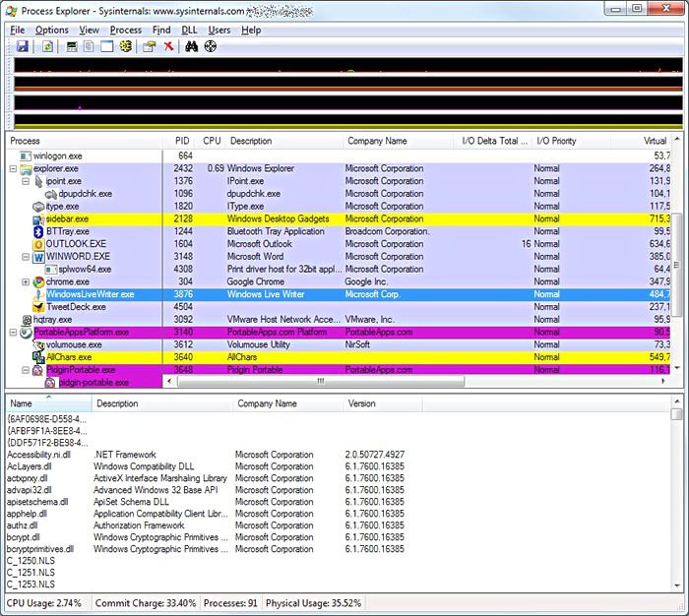Select the winlogon.exe process row

(x=338, y=156)
